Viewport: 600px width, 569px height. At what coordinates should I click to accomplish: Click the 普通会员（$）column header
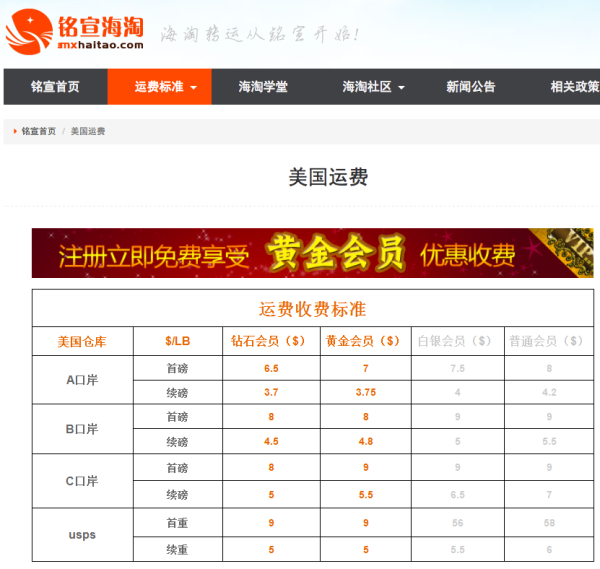point(549,341)
